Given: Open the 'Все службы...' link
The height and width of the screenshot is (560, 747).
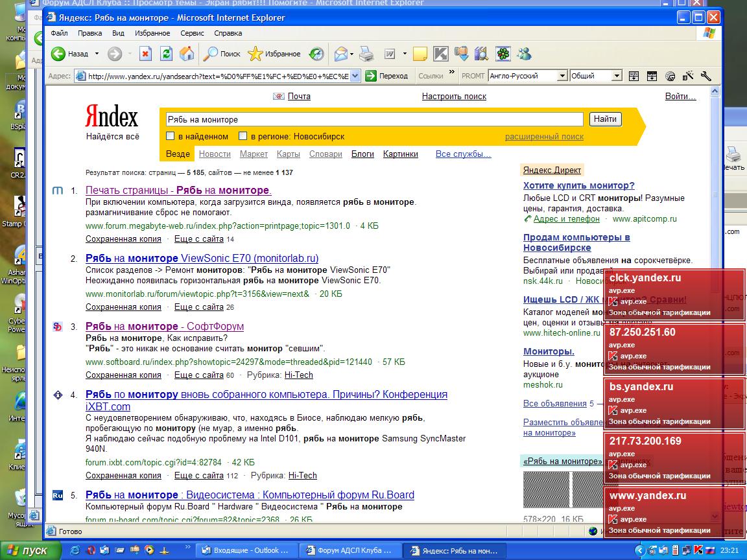Looking at the screenshot, I should (x=463, y=154).
